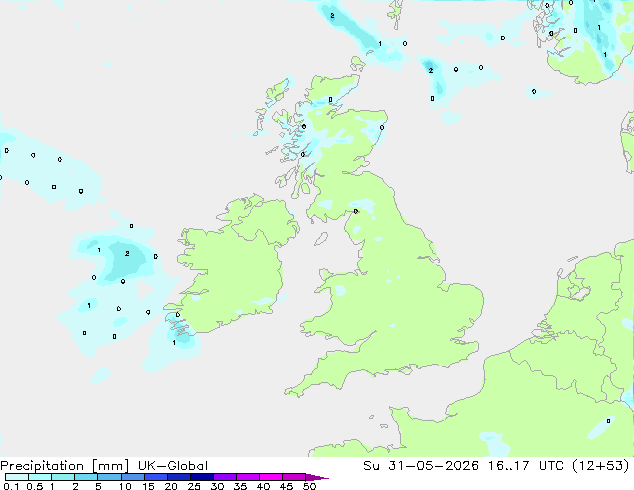This screenshot has height=490, width=634.
Task: Click the 0.1–0.5 mm legend color swatch
Action: coord(17,477)
